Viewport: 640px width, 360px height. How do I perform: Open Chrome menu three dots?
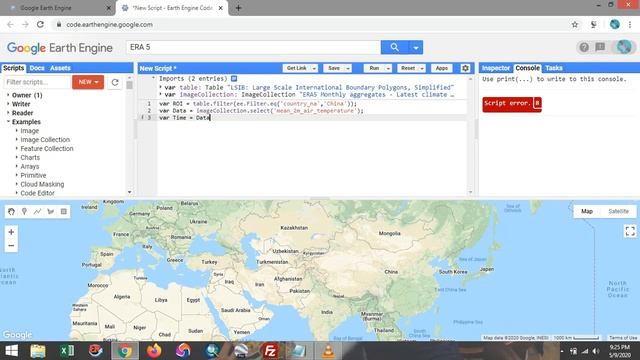(630, 24)
